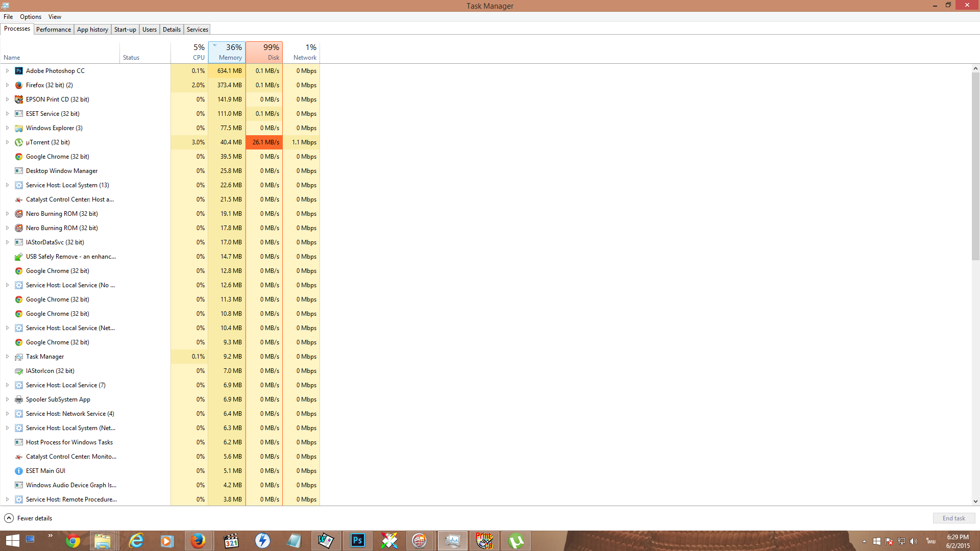Click the first Nero Burning ROM process icon
The image size is (980, 551).
[x=19, y=214]
